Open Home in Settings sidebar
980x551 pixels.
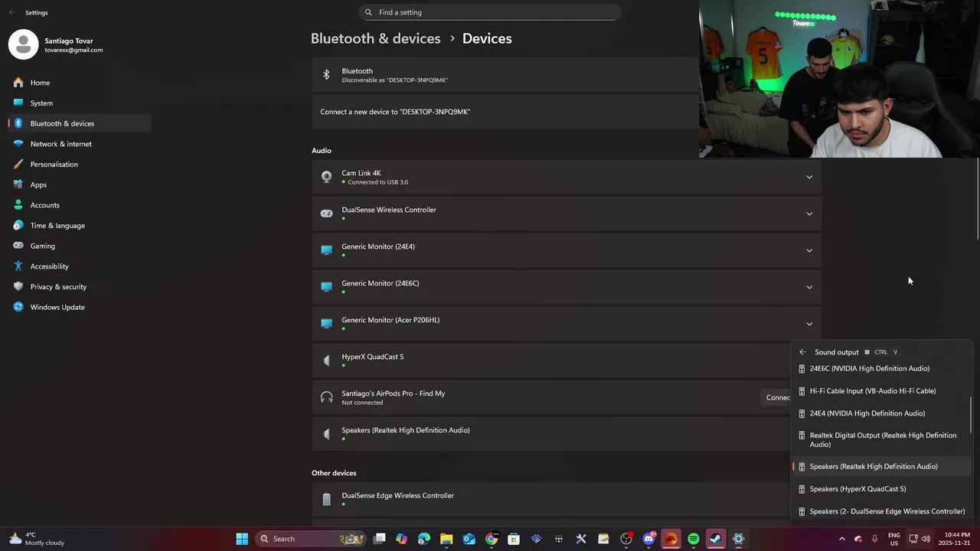(80, 83)
